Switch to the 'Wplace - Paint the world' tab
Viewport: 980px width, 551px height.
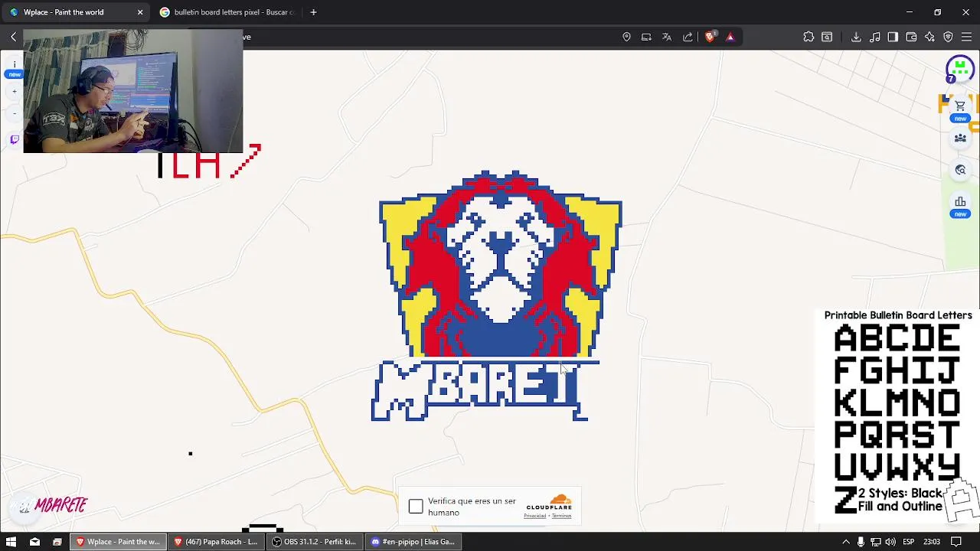pyautogui.click(x=73, y=12)
